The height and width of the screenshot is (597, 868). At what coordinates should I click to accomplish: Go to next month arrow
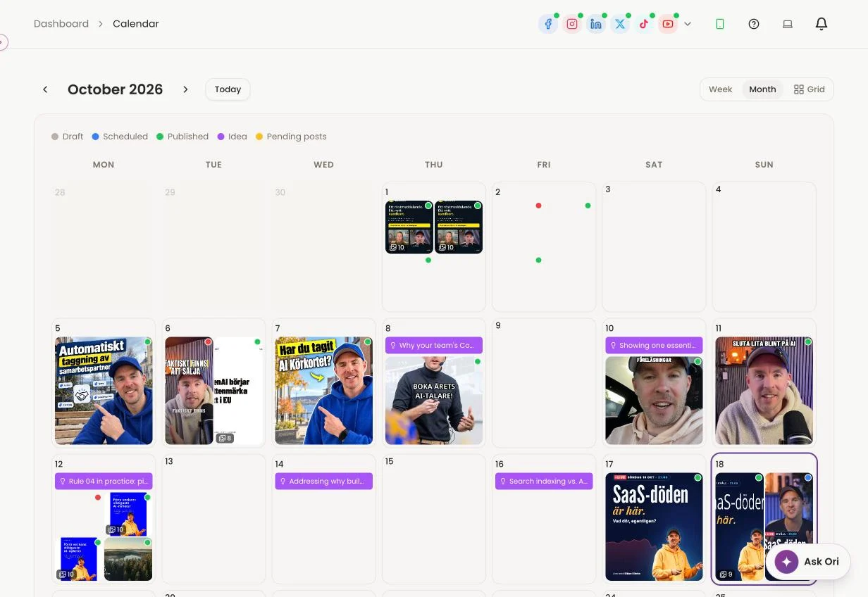(186, 89)
